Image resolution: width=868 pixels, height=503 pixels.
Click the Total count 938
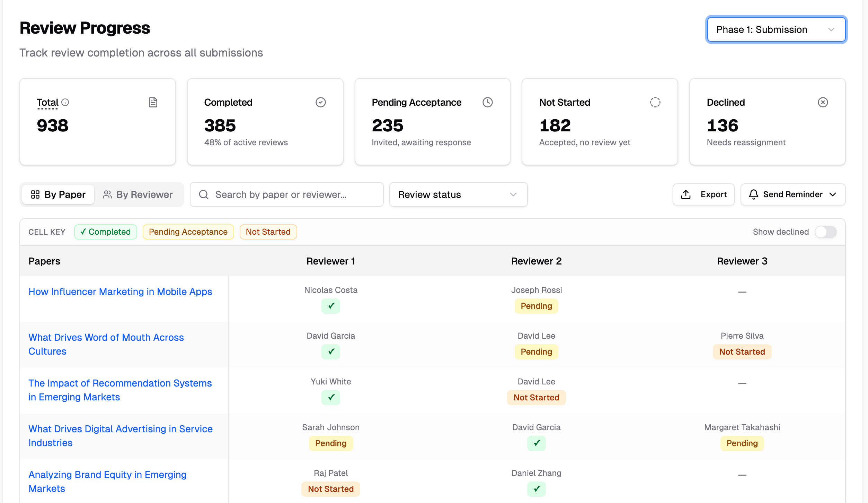(53, 125)
